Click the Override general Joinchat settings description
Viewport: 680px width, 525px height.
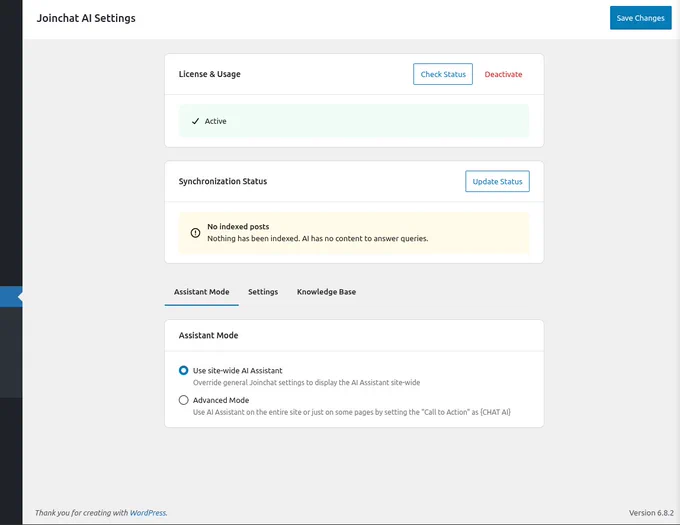point(307,382)
